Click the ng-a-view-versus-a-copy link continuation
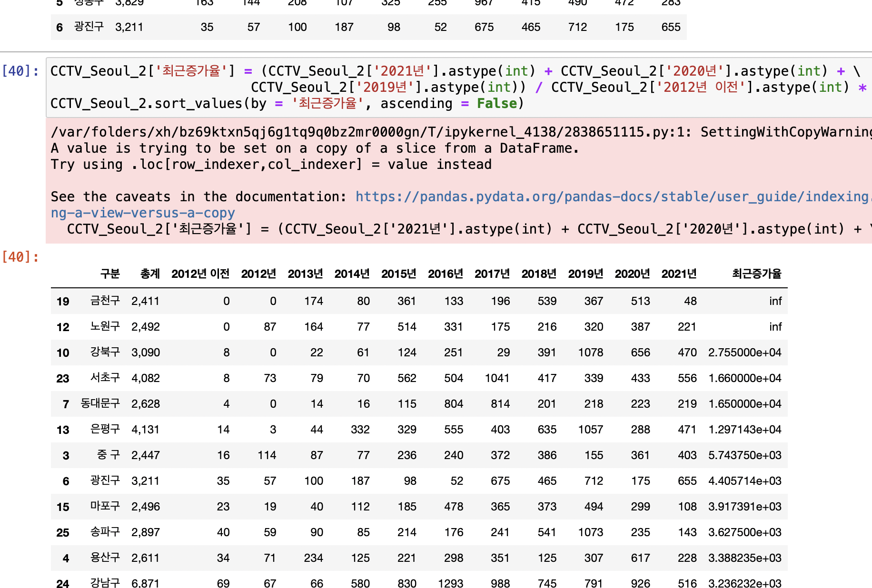The image size is (872, 588). (x=143, y=213)
